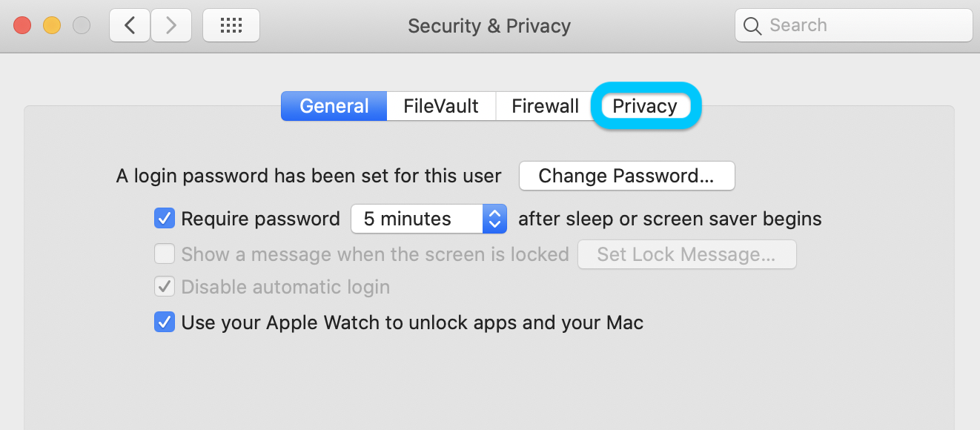Viewport: 980px width, 430px height.
Task: Open the FileVault tab
Action: 440,106
